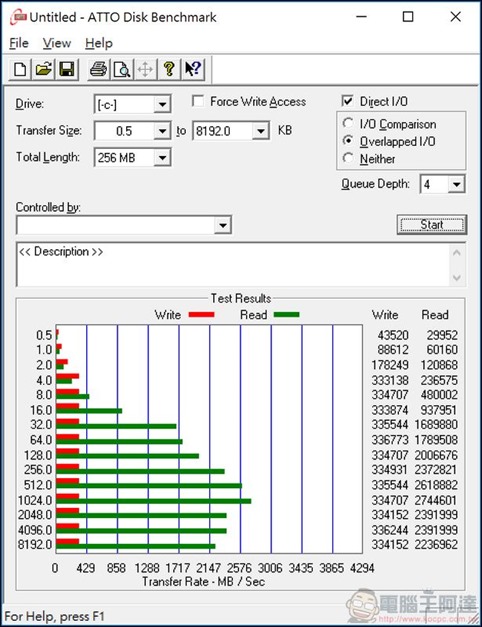The height and width of the screenshot is (627, 482).
Task: Open the File menu
Action: (x=19, y=43)
